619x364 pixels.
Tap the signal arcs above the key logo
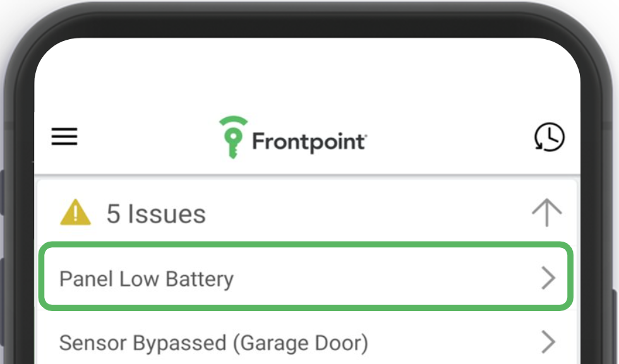[x=232, y=123]
